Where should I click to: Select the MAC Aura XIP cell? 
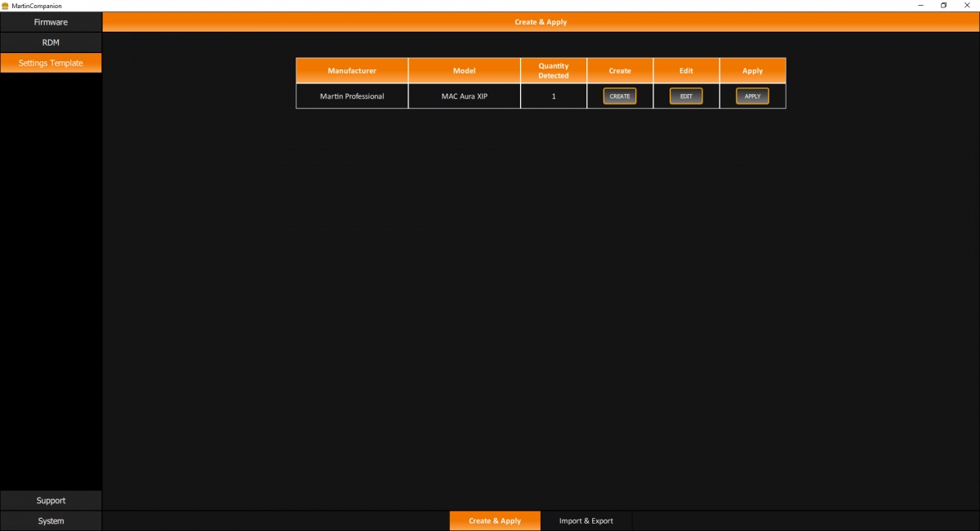[x=464, y=96]
